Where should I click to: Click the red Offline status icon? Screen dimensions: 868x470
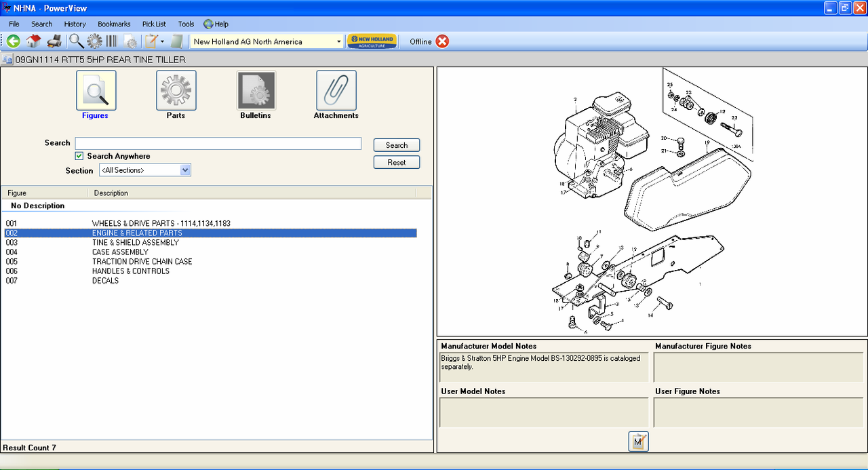click(x=442, y=41)
